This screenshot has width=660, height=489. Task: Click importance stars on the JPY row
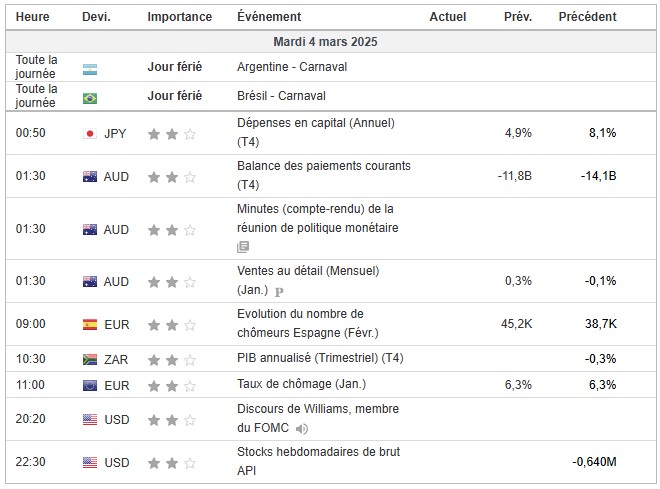tap(172, 133)
